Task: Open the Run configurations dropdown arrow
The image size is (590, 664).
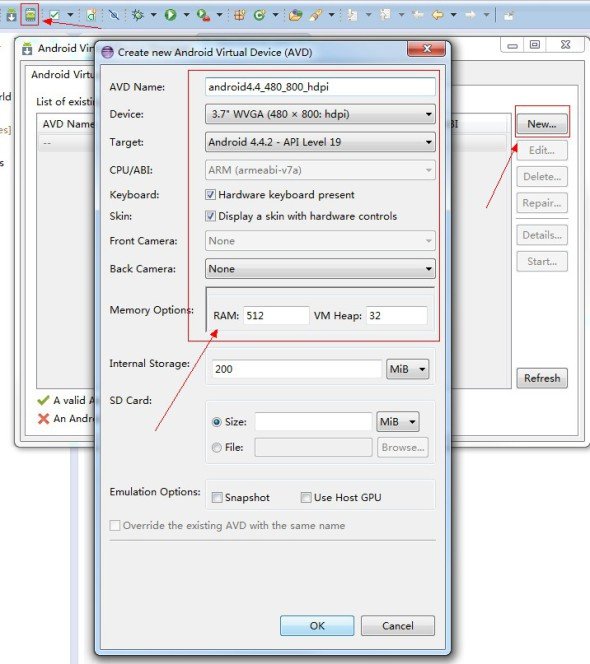Action: point(186,15)
